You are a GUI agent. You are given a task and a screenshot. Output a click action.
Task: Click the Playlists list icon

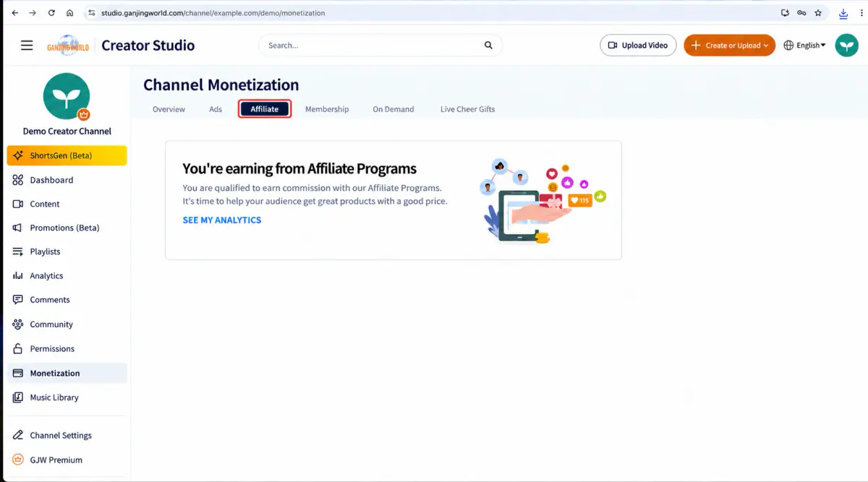[18, 251]
